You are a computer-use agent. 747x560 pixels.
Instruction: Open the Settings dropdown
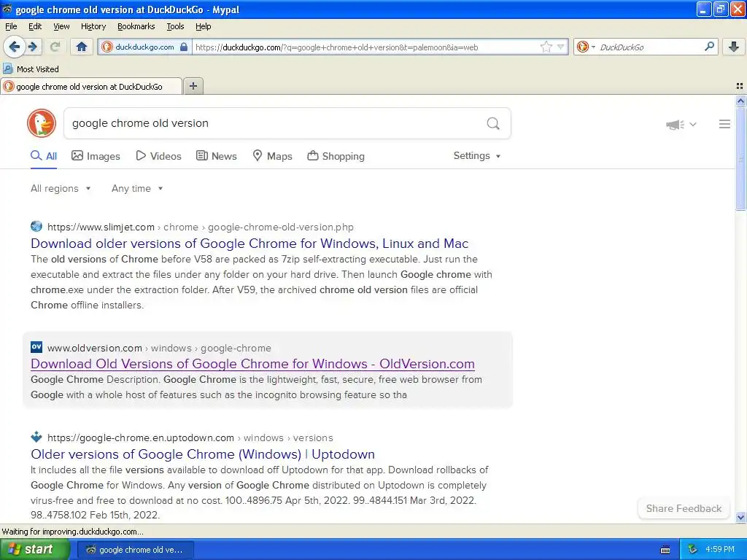477,156
